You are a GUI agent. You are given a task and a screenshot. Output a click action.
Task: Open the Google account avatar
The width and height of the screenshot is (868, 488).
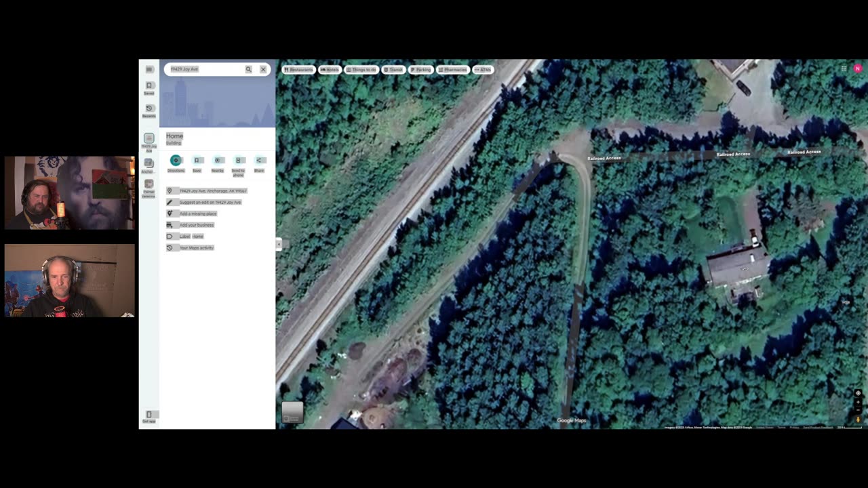pos(858,68)
